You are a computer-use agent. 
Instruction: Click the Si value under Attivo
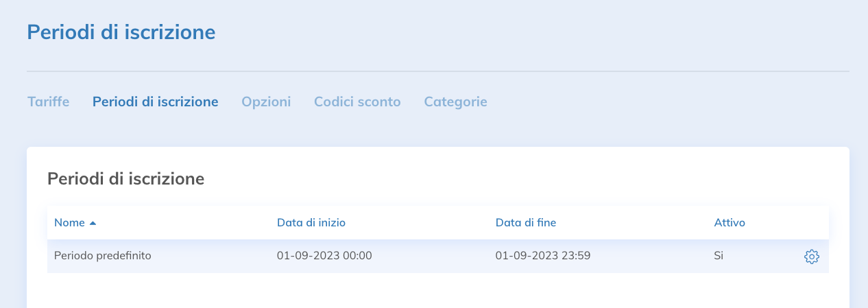(x=719, y=256)
